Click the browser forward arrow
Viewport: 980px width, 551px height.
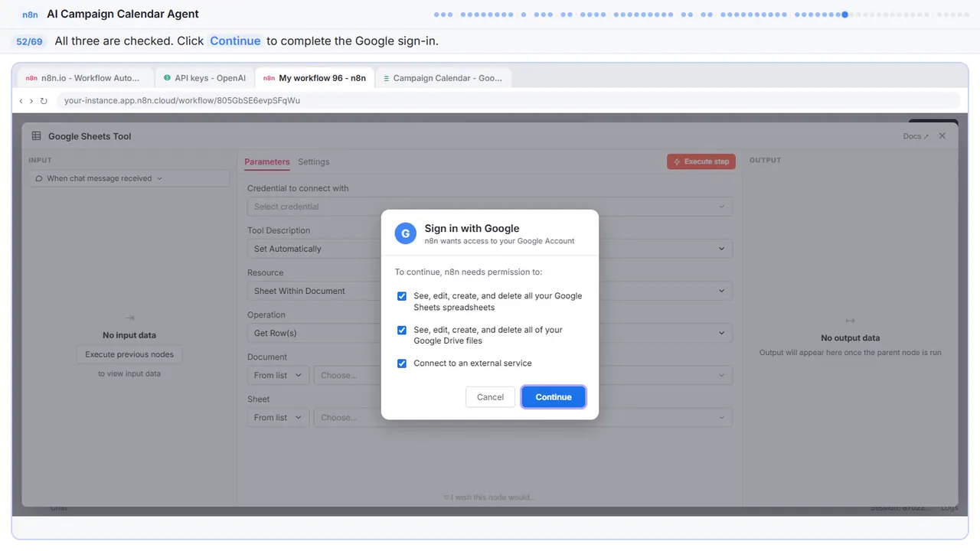pyautogui.click(x=31, y=101)
